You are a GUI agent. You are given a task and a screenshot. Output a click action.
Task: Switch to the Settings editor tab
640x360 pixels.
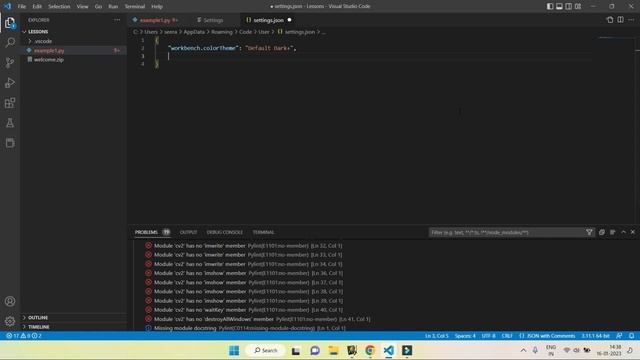(x=212, y=20)
